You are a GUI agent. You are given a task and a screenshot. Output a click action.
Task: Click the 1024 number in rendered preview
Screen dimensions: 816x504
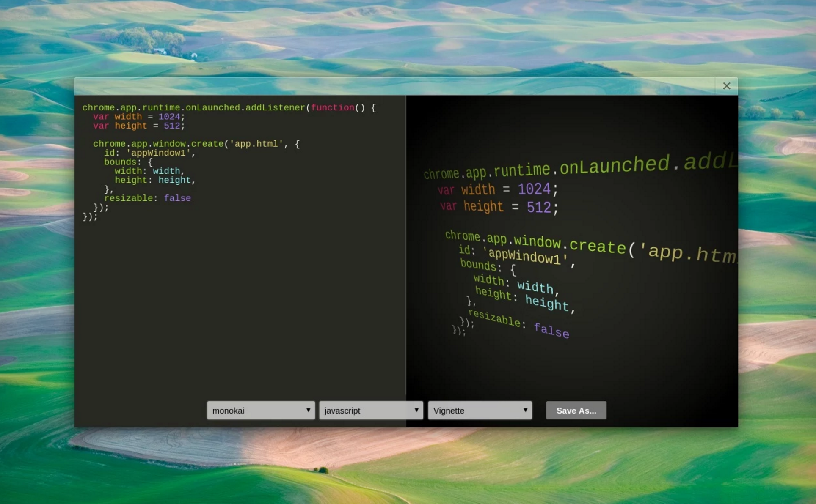(x=534, y=189)
